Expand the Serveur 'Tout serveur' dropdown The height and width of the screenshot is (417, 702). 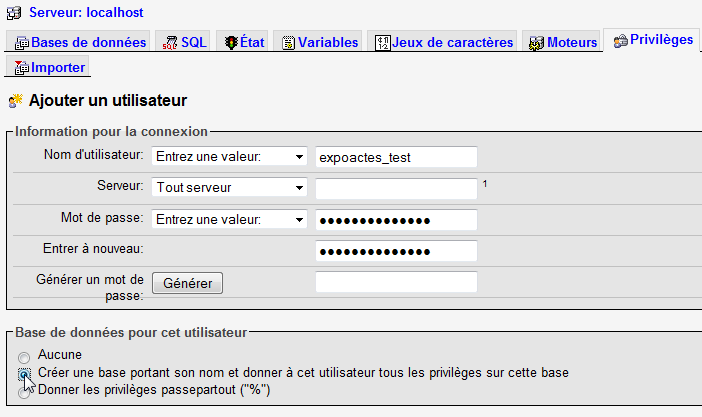pos(229,188)
